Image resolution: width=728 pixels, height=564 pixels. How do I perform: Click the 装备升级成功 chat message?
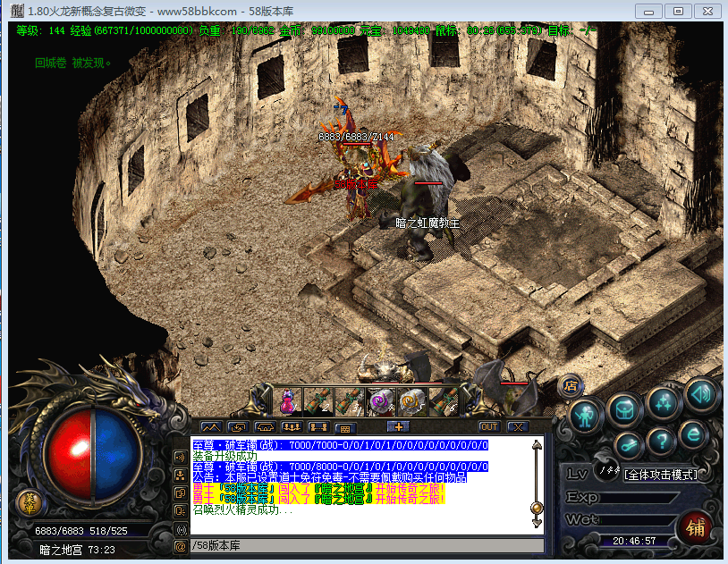point(224,457)
